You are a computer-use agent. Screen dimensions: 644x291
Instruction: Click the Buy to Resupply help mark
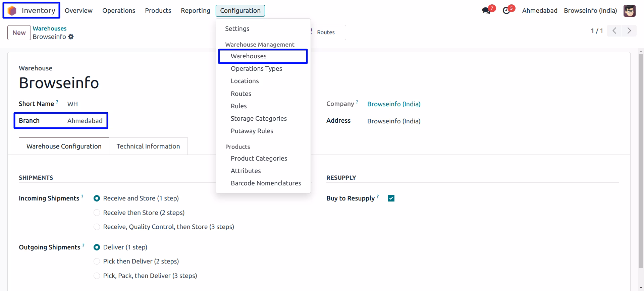click(378, 196)
